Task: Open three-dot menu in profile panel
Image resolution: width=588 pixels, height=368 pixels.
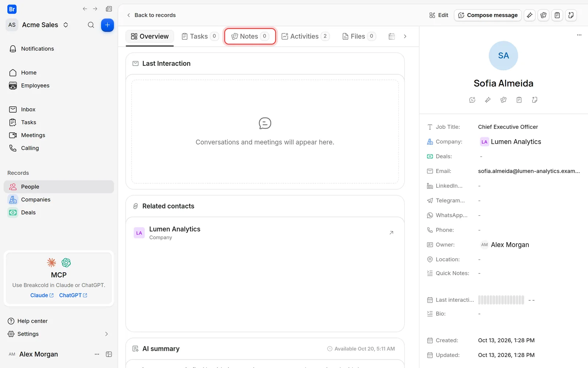Action: (x=579, y=35)
